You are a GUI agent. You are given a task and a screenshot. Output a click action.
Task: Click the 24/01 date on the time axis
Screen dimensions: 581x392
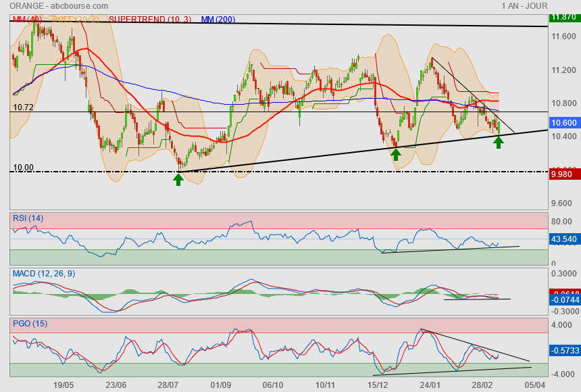[430, 385]
